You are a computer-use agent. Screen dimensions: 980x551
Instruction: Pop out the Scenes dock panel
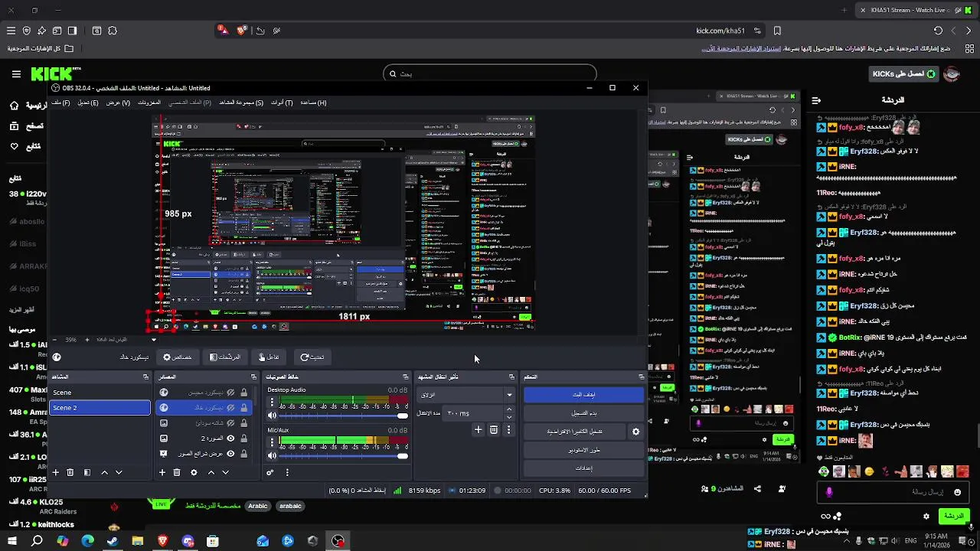click(x=145, y=377)
